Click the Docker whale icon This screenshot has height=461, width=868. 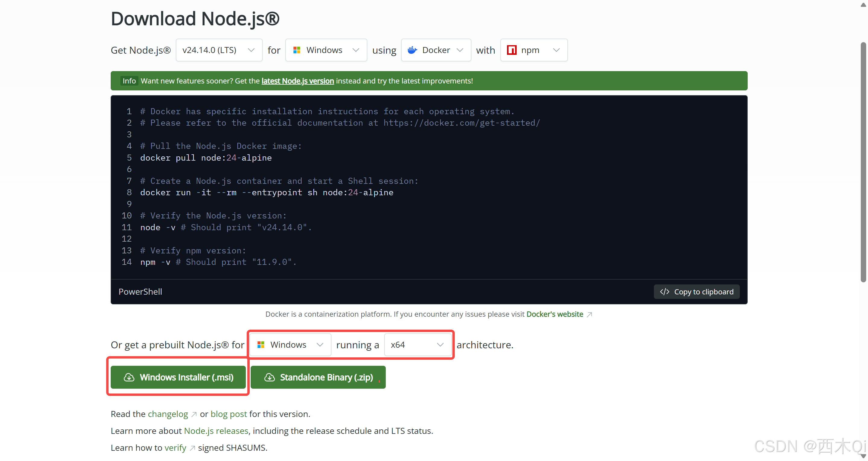(x=412, y=50)
